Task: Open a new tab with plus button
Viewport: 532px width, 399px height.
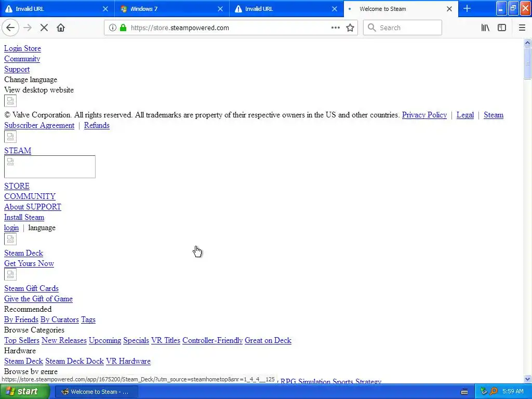Action: [467, 8]
